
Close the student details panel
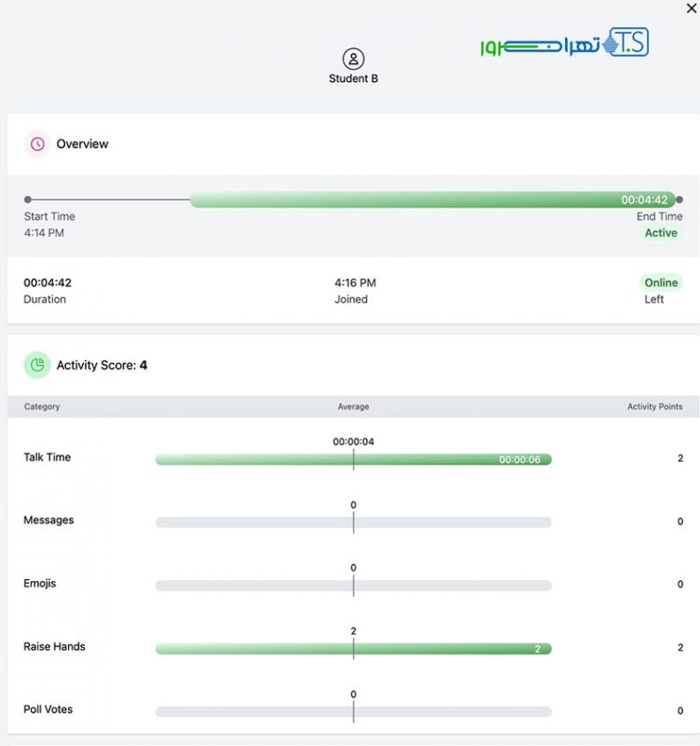[x=689, y=7]
